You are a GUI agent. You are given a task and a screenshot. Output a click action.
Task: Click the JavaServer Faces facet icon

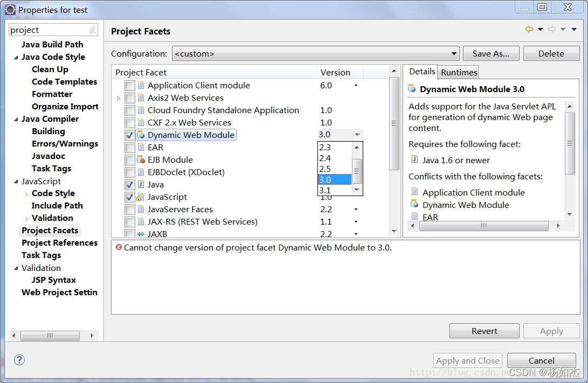click(x=141, y=209)
